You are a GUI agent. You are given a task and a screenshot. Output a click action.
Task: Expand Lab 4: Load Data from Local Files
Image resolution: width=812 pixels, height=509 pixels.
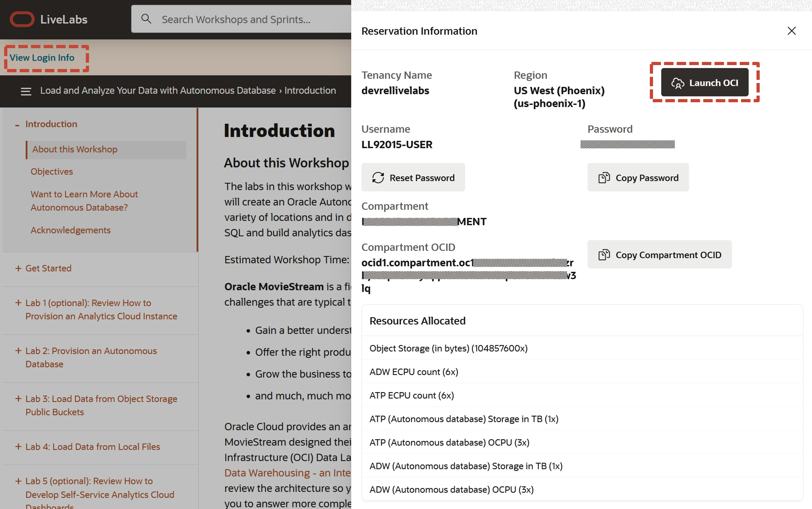coord(18,447)
